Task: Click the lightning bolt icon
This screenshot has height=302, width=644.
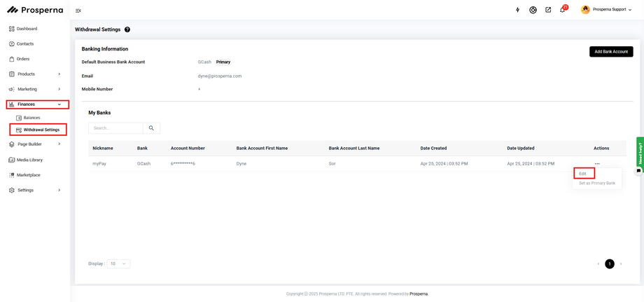Action: [x=517, y=10]
